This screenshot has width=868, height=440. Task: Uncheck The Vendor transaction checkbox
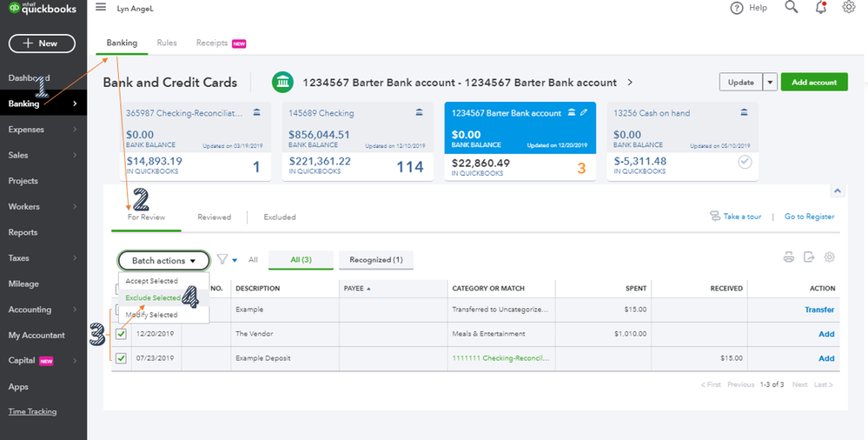tap(122, 334)
